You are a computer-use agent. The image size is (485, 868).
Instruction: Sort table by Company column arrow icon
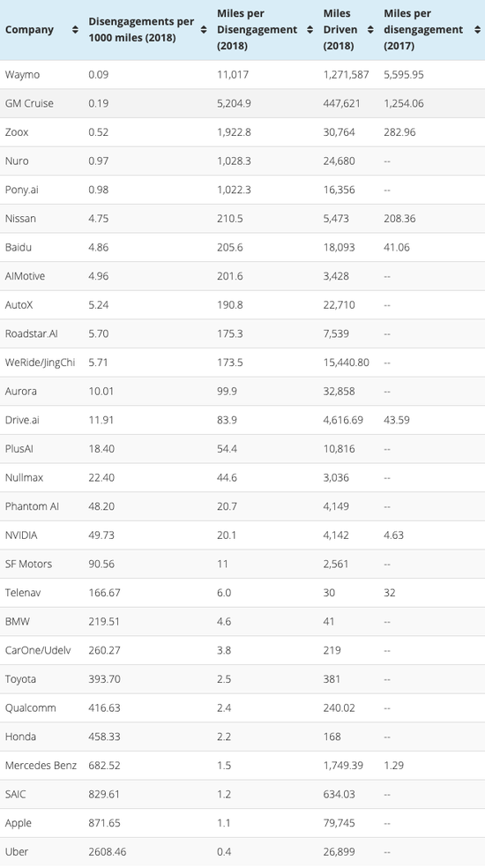pos(75,30)
